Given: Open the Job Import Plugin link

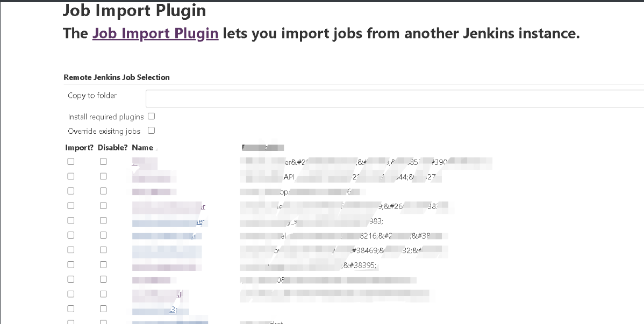Looking at the screenshot, I should 155,33.
